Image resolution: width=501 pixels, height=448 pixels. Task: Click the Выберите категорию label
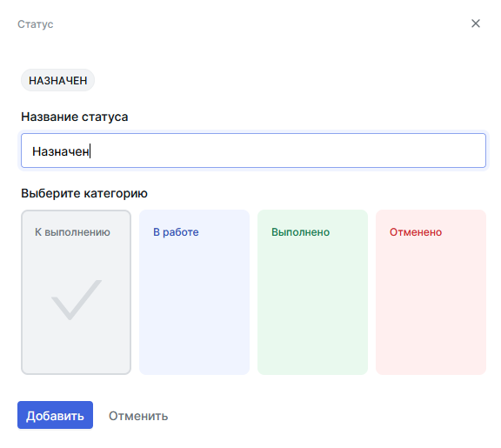(x=84, y=193)
